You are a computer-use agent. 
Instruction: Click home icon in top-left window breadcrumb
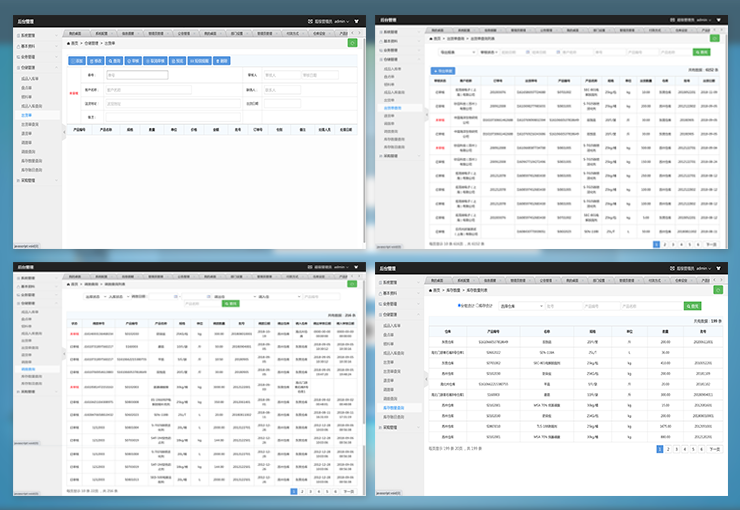[68, 43]
